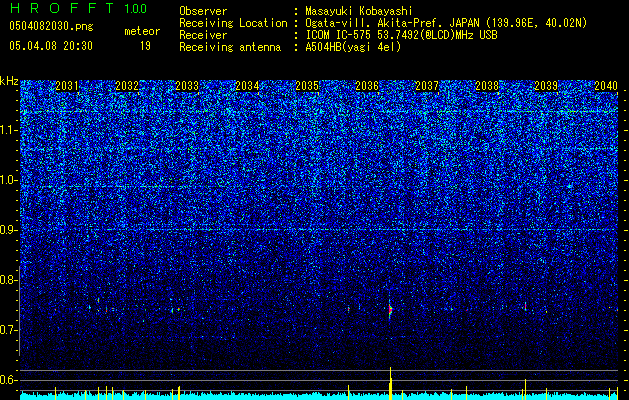
Task: Click the tallest yellow spike in the power graph
Action: (x=390, y=383)
